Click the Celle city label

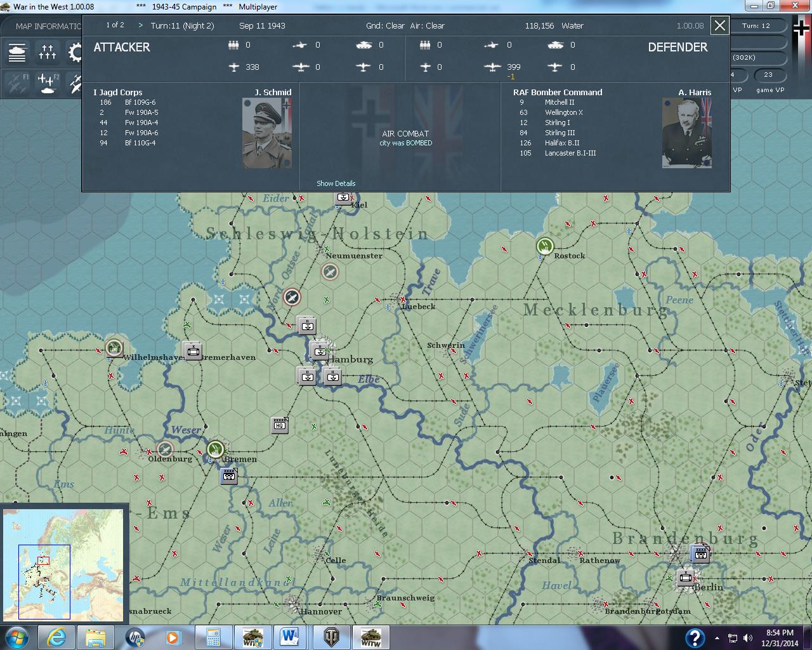point(336,560)
